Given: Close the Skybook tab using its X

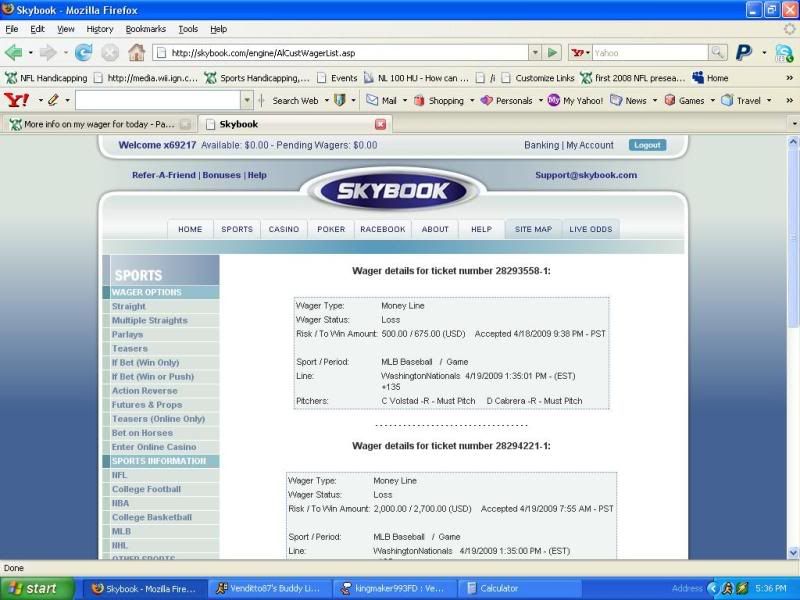Looking at the screenshot, I should pyautogui.click(x=380, y=124).
